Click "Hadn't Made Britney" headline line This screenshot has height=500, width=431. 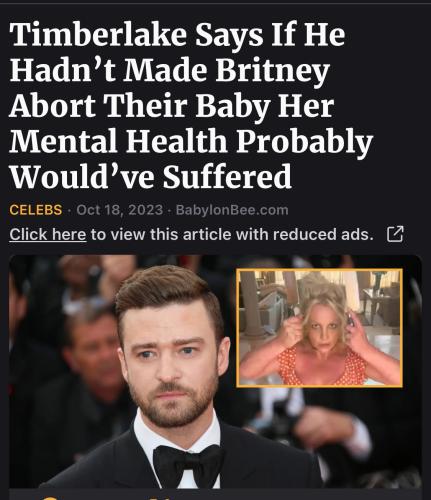[170, 71]
